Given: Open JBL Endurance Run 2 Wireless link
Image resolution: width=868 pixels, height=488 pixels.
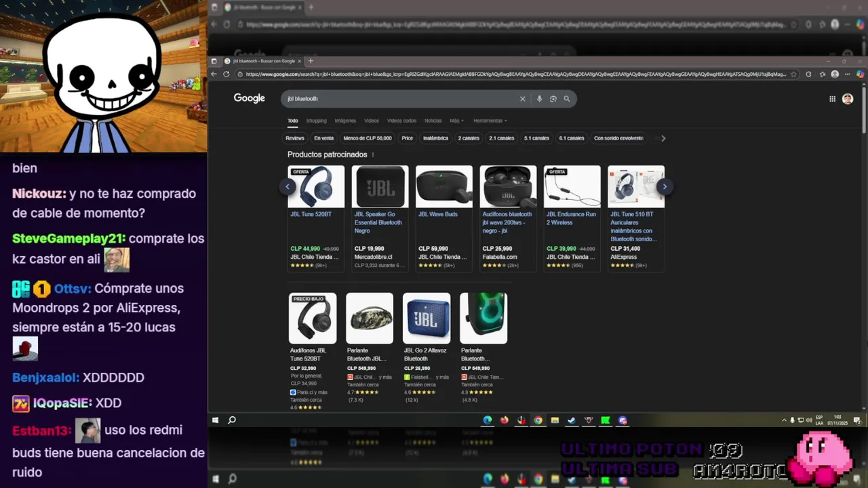Looking at the screenshot, I should pyautogui.click(x=571, y=218).
